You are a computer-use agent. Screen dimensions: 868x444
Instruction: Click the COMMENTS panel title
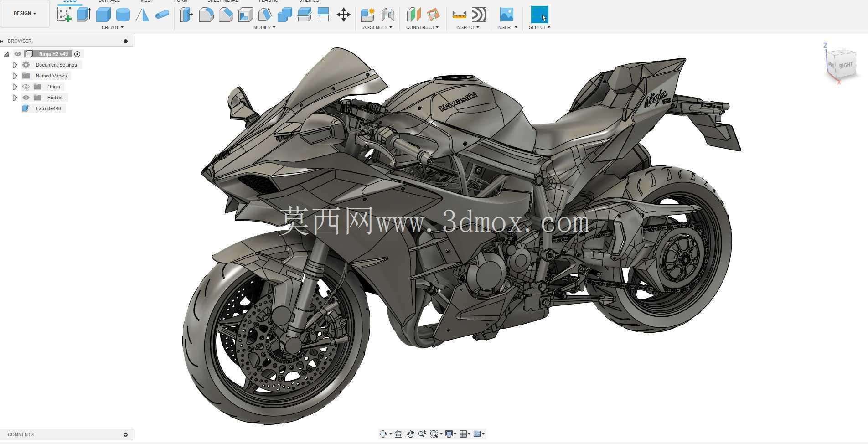pos(21,434)
